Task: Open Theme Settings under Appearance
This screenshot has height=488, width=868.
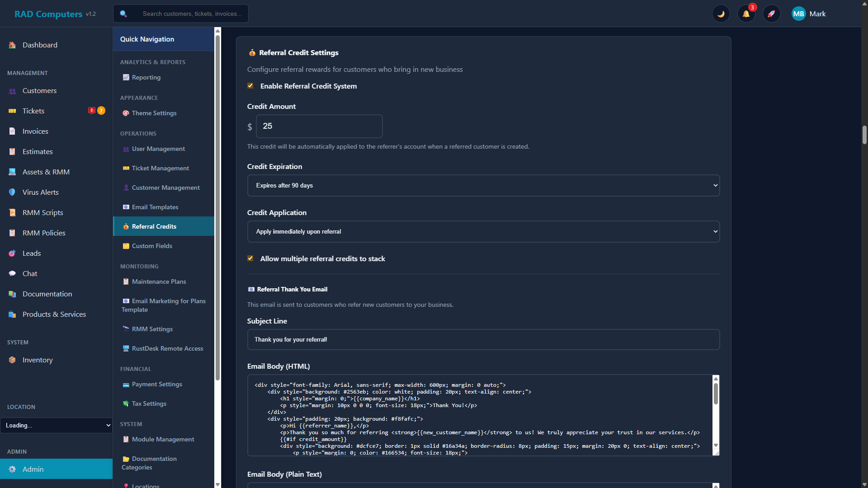Action: point(154,113)
